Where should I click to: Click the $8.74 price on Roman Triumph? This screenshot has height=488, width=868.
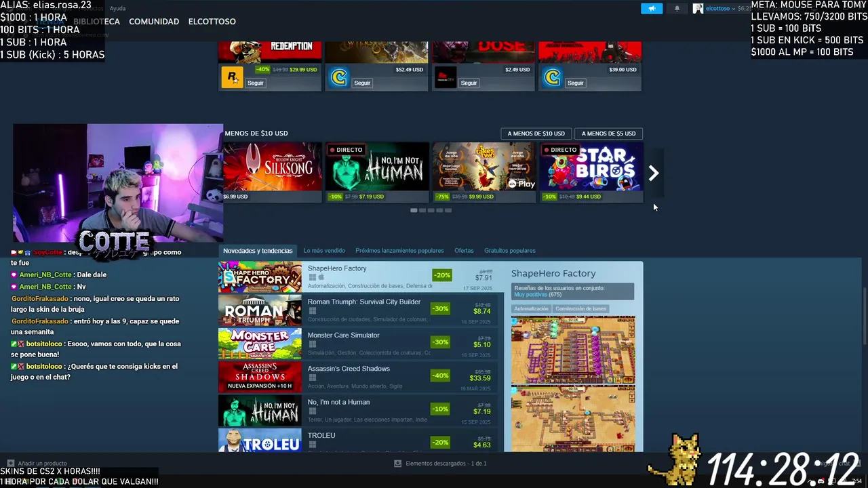pos(482,312)
